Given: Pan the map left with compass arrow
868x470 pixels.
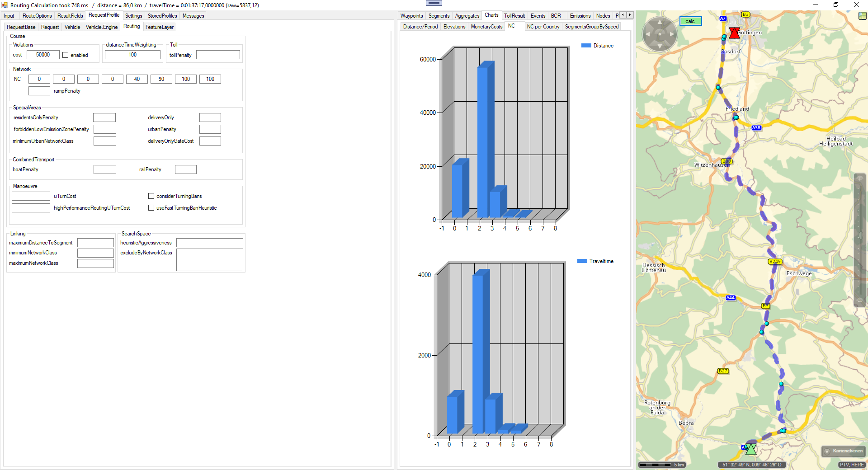Looking at the screenshot, I should coord(647,34).
